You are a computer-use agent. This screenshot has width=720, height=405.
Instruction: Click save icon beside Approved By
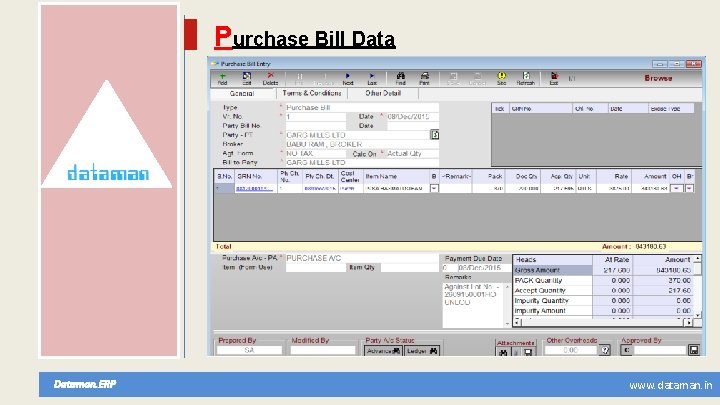(694, 350)
